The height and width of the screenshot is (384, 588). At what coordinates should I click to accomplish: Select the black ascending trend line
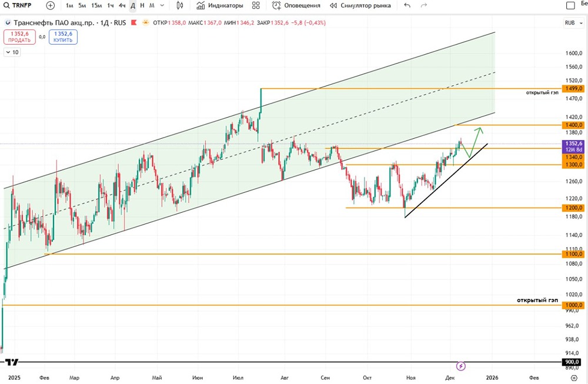(446, 181)
